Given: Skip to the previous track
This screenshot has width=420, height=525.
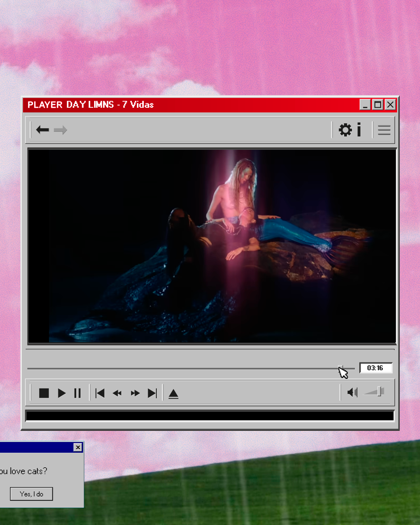Looking at the screenshot, I should pyautogui.click(x=100, y=393).
